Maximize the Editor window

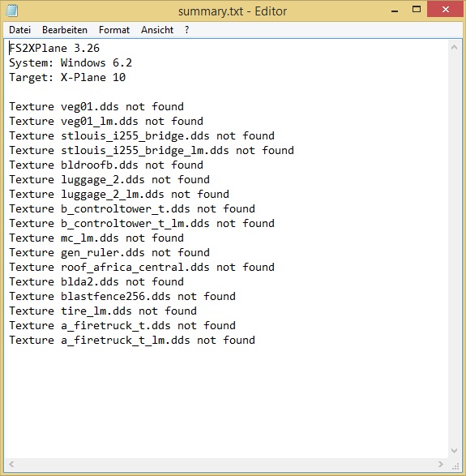click(x=417, y=10)
